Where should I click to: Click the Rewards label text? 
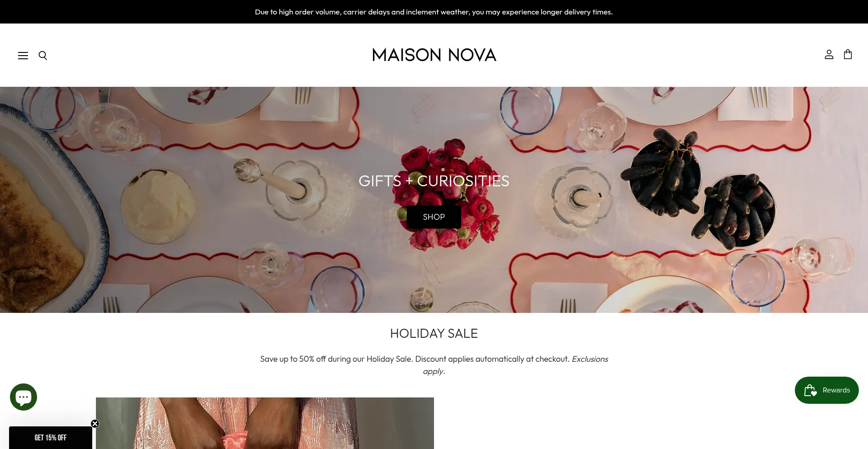coord(836,390)
